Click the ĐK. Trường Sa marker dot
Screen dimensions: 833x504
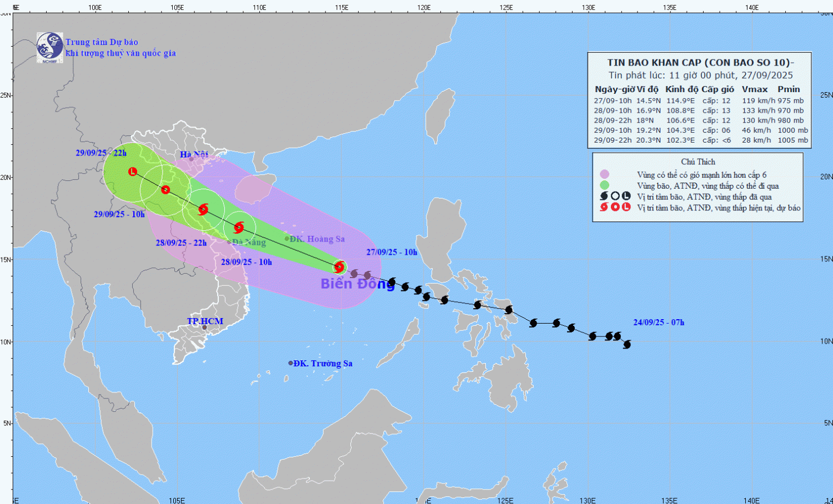click(x=290, y=363)
